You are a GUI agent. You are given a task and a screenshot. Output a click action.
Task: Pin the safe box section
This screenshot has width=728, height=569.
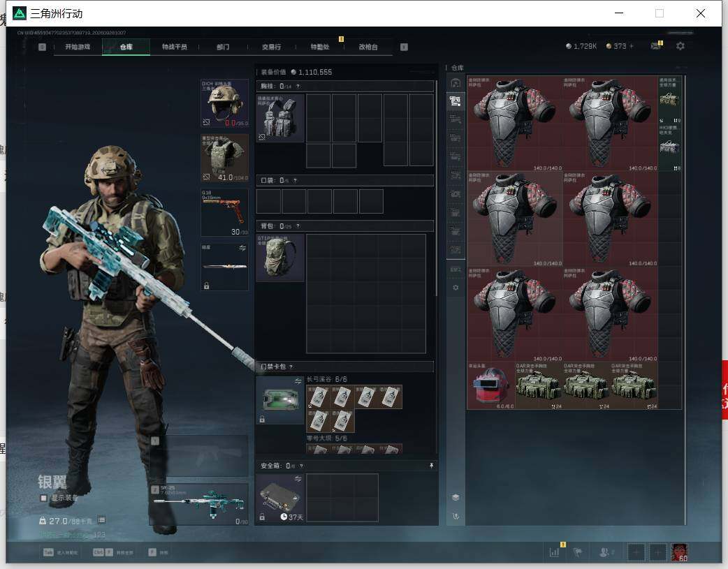431,466
